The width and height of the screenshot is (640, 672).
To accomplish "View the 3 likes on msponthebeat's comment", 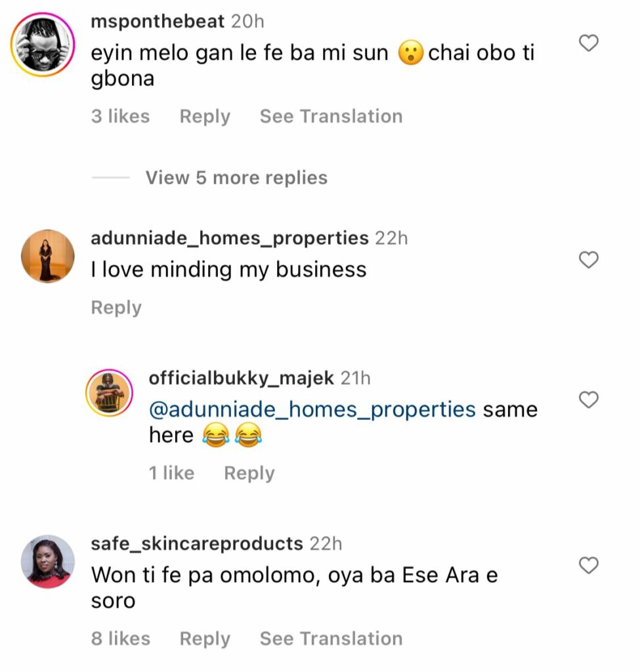I will click(x=120, y=116).
